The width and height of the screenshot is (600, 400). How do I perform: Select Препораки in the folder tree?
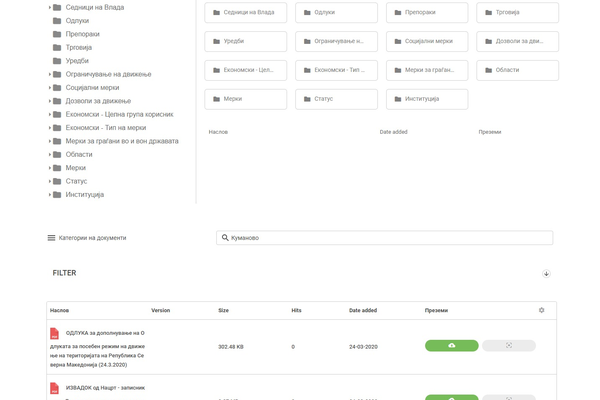[x=83, y=34]
